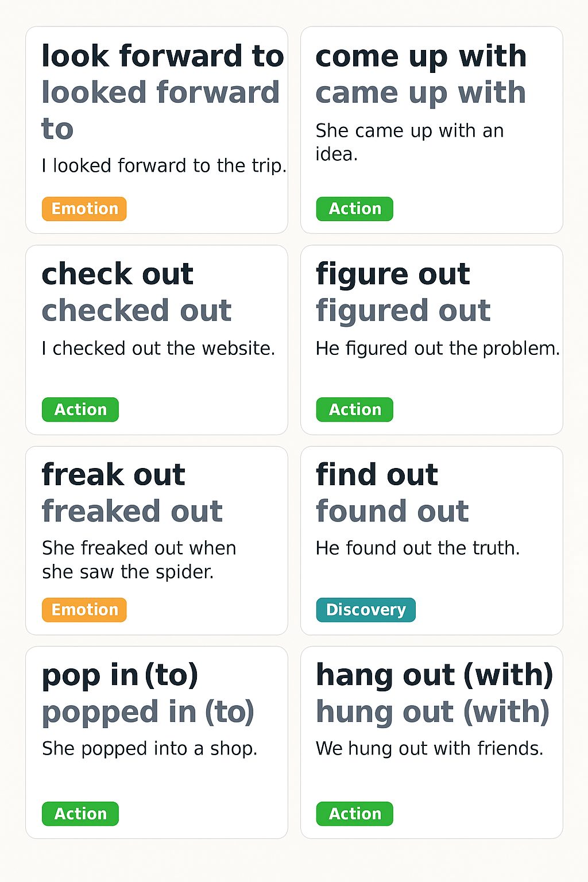Select the past form 'found out'
The height and width of the screenshot is (882, 588).
coord(392,511)
